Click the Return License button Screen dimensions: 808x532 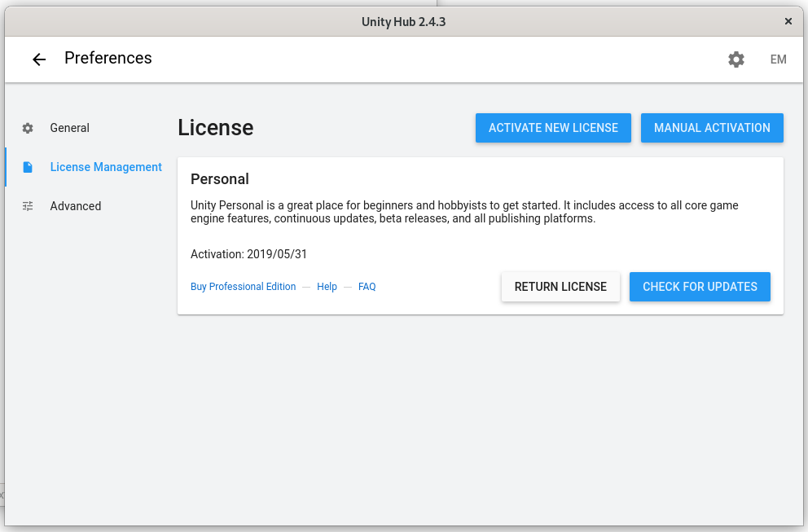point(560,287)
